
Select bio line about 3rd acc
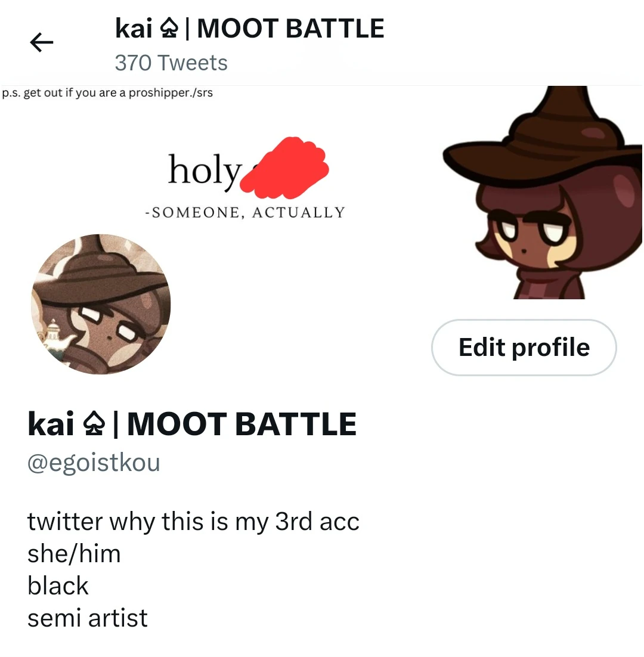193,522
